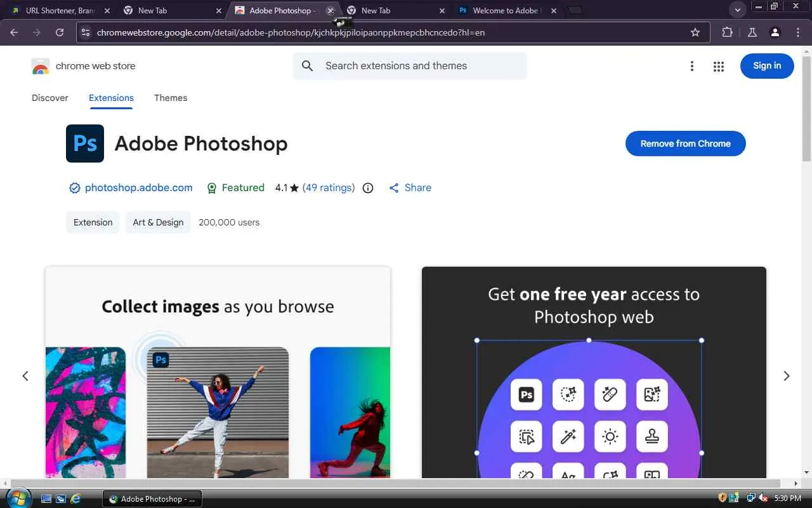Screen dimensions: 812x508
Task: Click the Adobe Photoshop taskbar button
Action: [x=152, y=499]
